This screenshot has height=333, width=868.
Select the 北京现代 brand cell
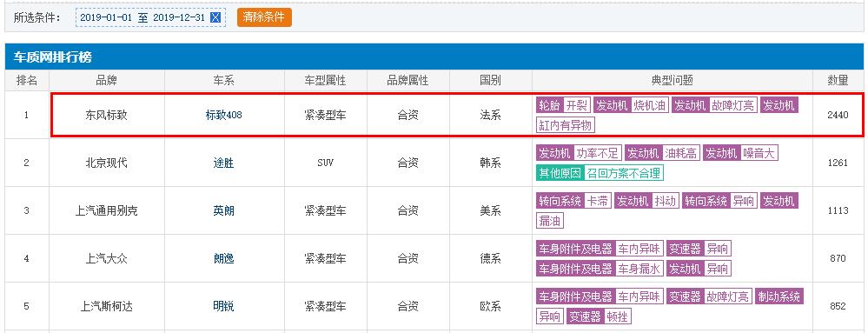tap(106, 163)
